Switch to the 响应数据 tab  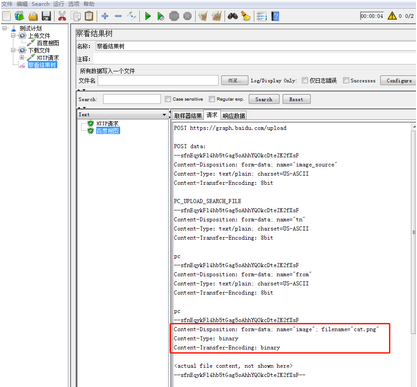tap(234, 116)
